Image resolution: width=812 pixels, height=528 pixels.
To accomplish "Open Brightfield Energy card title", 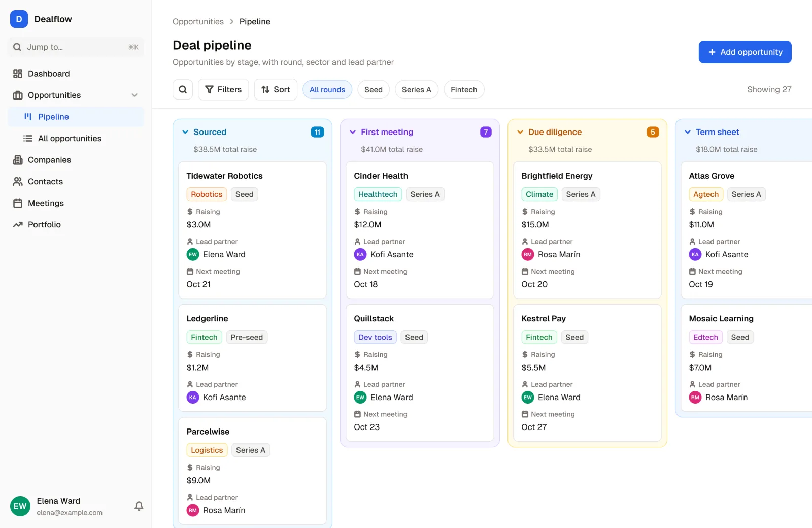I will (557, 176).
